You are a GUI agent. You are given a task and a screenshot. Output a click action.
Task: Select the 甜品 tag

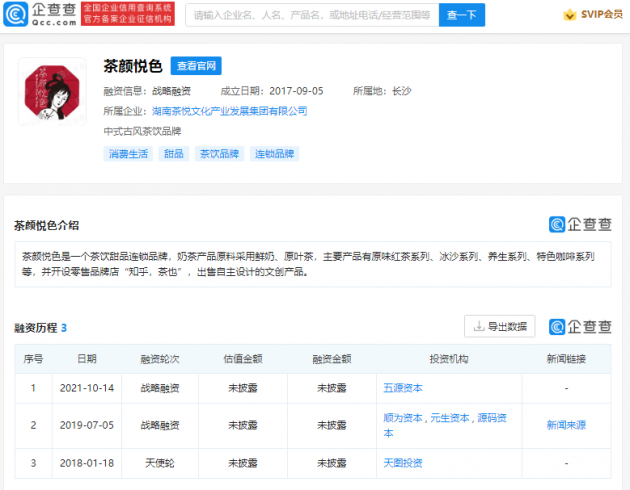174,154
